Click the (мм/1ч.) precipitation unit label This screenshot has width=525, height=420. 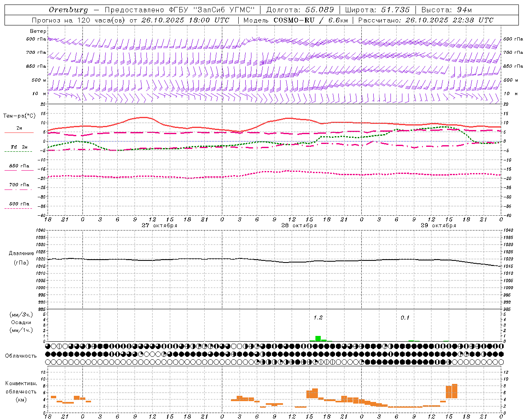[x=21, y=330]
